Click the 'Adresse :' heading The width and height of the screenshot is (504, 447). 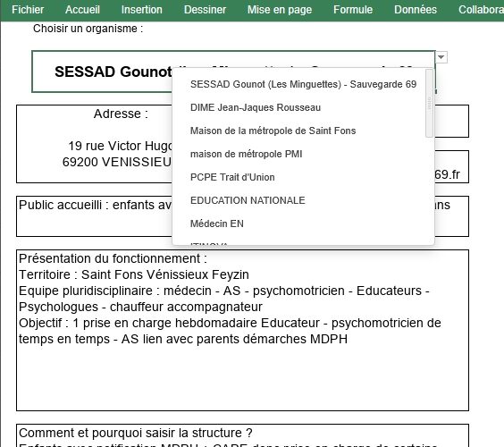(121, 114)
